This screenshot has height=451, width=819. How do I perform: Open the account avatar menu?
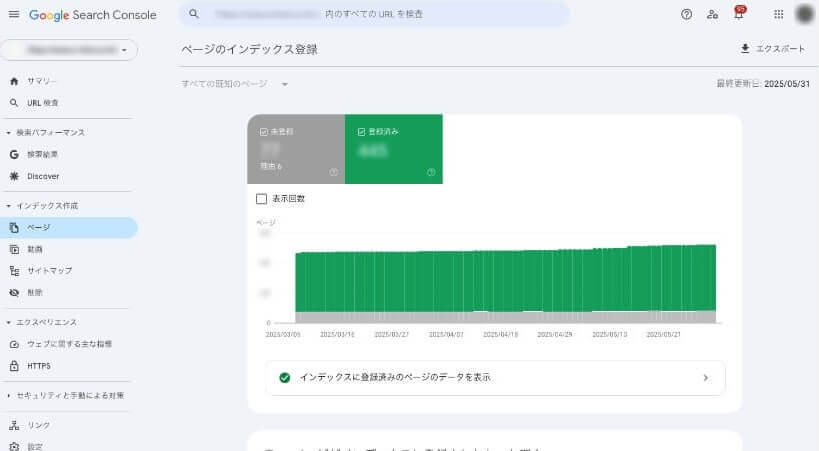click(x=804, y=15)
